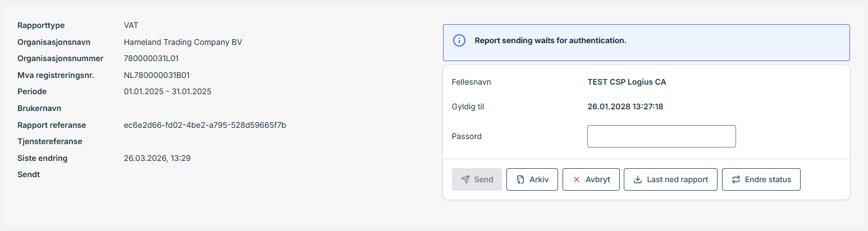
Task: Select the Rapport referanse value text
Action: pos(205,125)
